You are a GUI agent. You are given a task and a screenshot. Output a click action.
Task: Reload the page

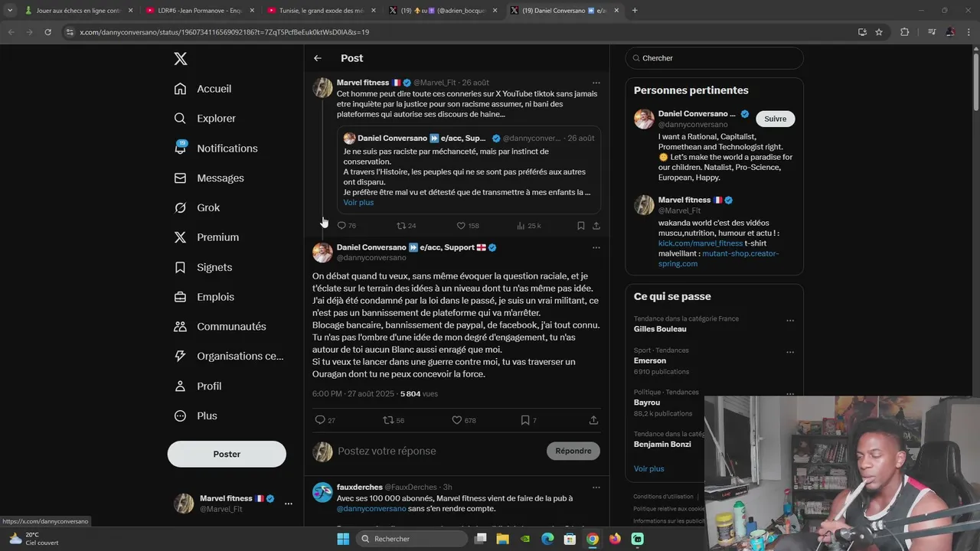coord(47,32)
